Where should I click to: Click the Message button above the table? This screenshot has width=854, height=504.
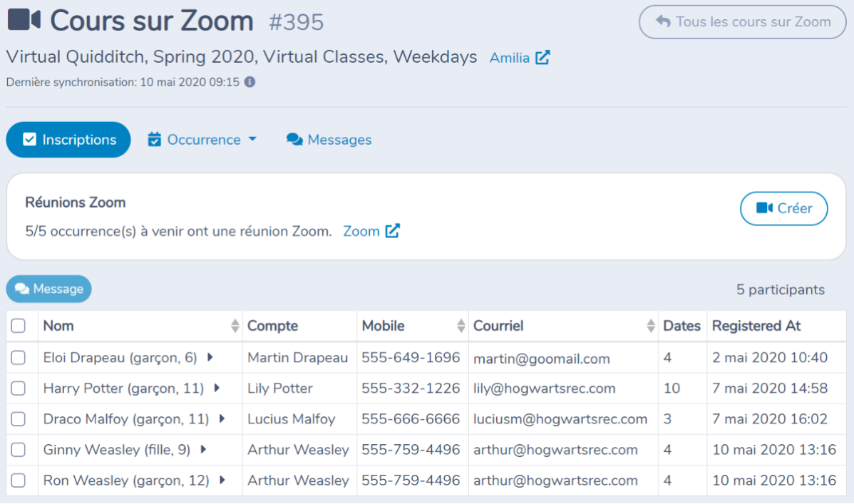[x=49, y=289]
